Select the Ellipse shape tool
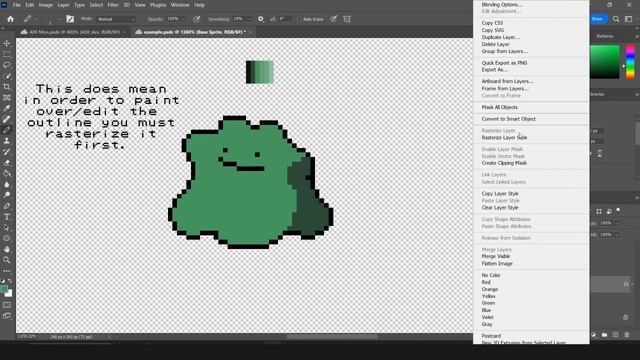Viewport: 640px width, 360px height. click(7, 238)
